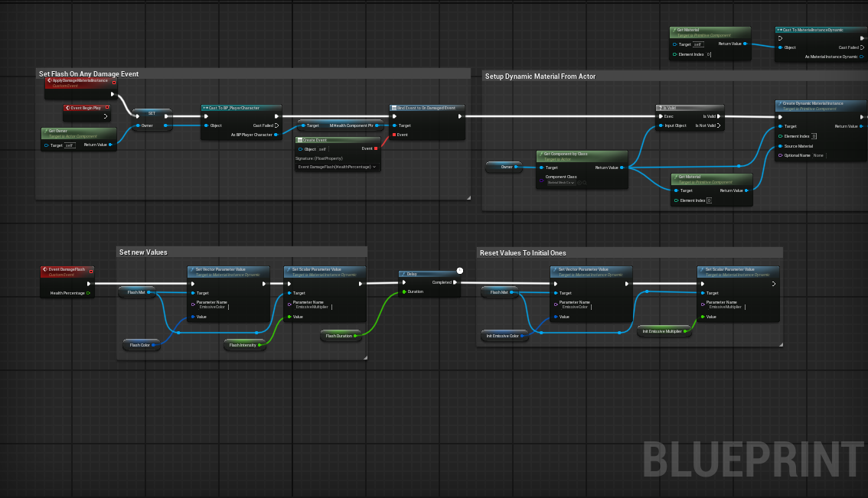The image size is (868, 498).
Task: Open the Component Class Skeletal Mesh dropdown
Action: pyautogui.click(x=561, y=183)
